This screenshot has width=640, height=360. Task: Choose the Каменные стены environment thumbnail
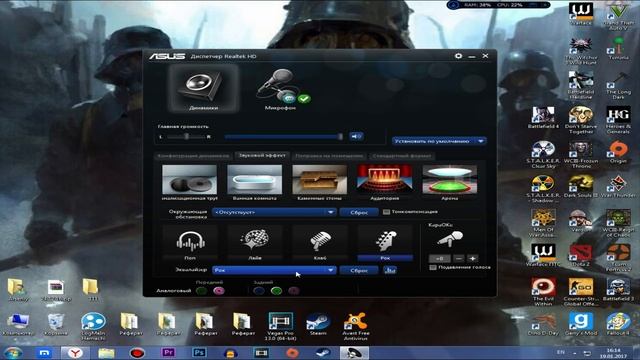point(320,180)
